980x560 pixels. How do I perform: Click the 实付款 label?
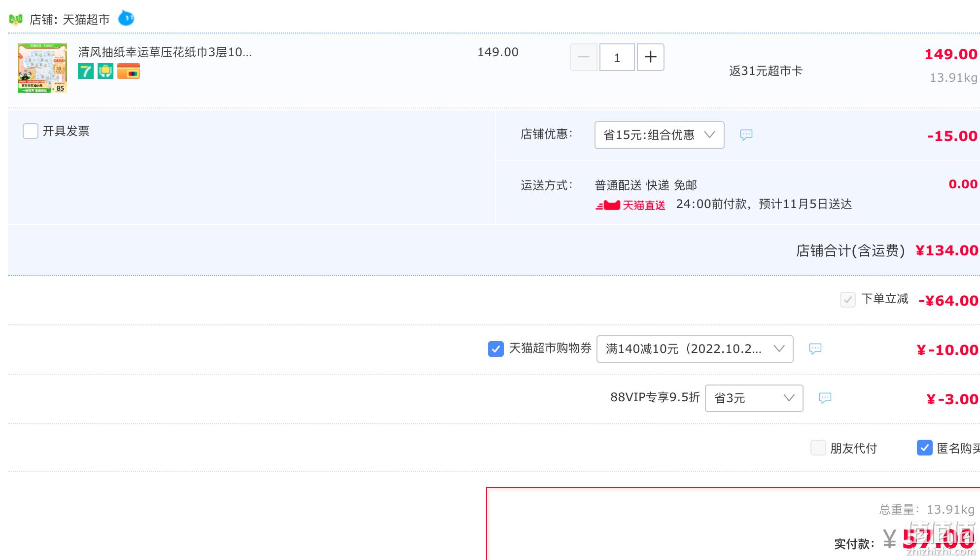pos(854,544)
